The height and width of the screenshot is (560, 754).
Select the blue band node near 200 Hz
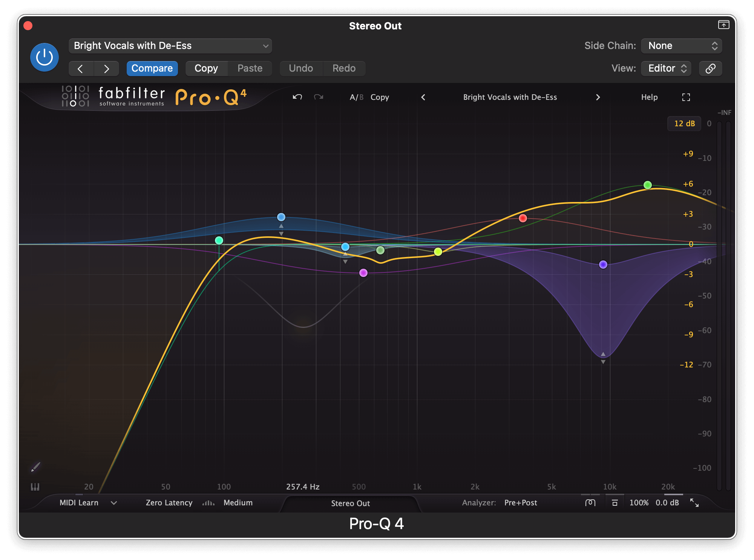click(281, 217)
